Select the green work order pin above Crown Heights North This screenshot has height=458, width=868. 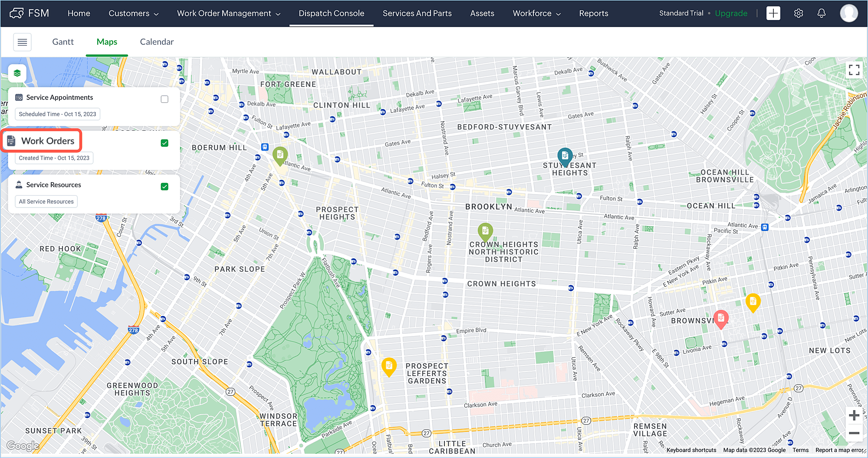[485, 232]
